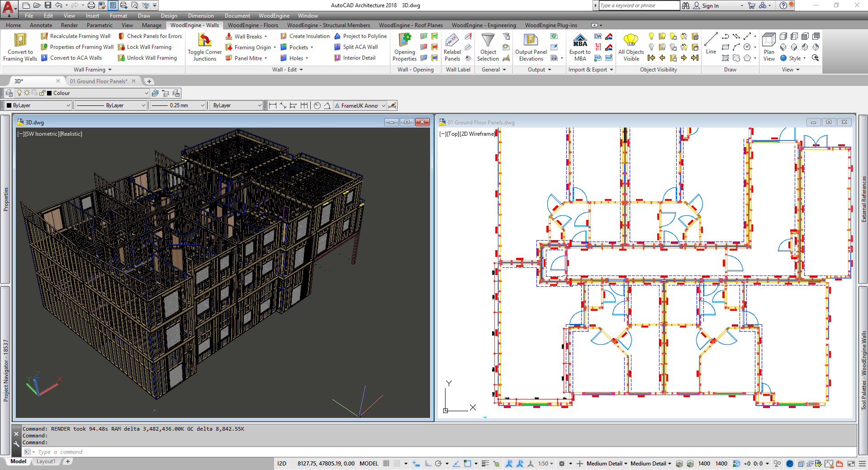The height and width of the screenshot is (470, 868).
Task: Toggle All Objects Visible lightbulb
Action: pyautogui.click(x=631, y=47)
